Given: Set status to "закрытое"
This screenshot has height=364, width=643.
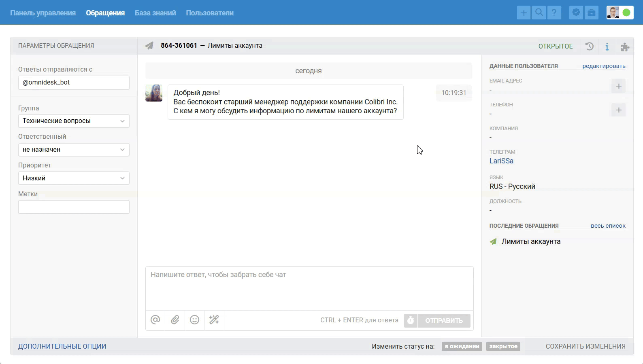Looking at the screenshot, I should pos(503,346).
